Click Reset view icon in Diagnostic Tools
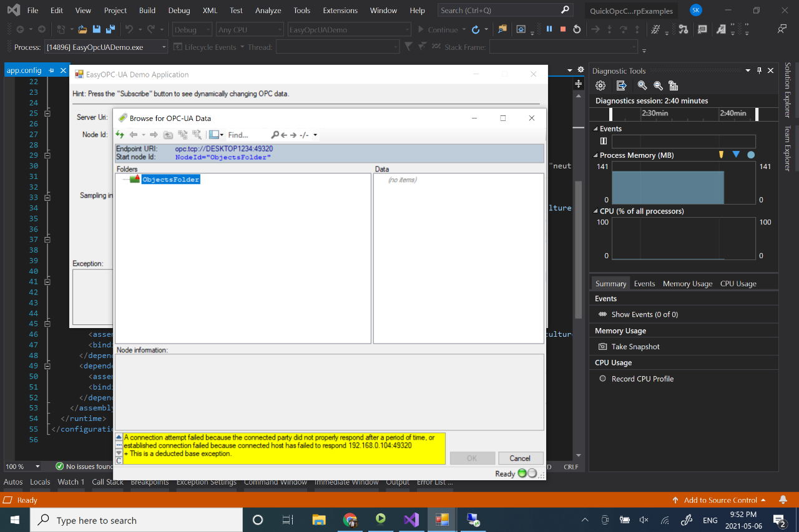Viewport: 799px width, 532px height. coord(673,85)
